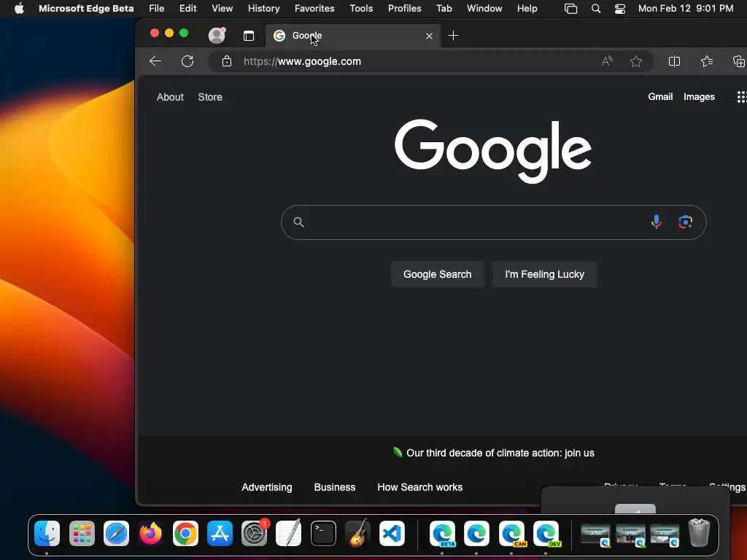Click the I'm Feeling Lucky button

[x=544, y=274]
